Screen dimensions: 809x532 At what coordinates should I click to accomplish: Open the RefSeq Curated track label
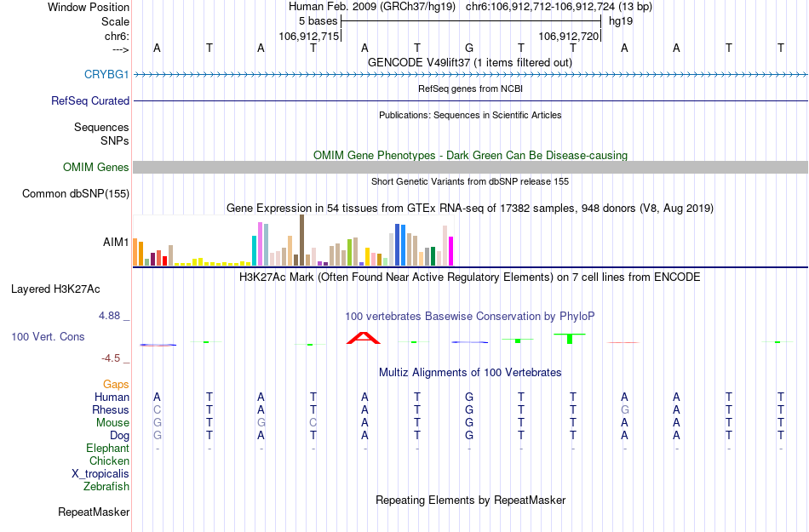89,100
